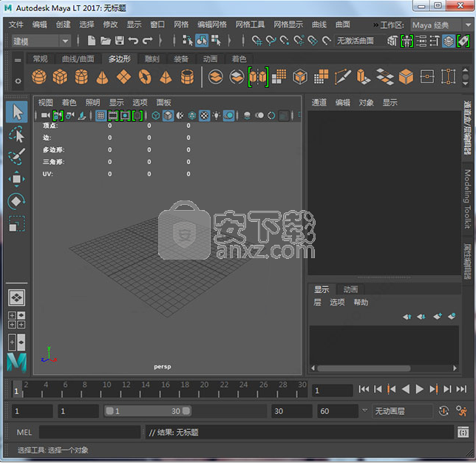This screenshot has width=476, height=463.
Task: Create a polygon cylinder from the shelf
Action: point(81,77)
